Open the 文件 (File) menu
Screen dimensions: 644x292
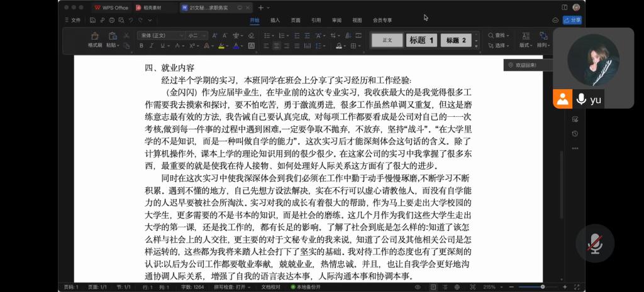pos(73,20)
